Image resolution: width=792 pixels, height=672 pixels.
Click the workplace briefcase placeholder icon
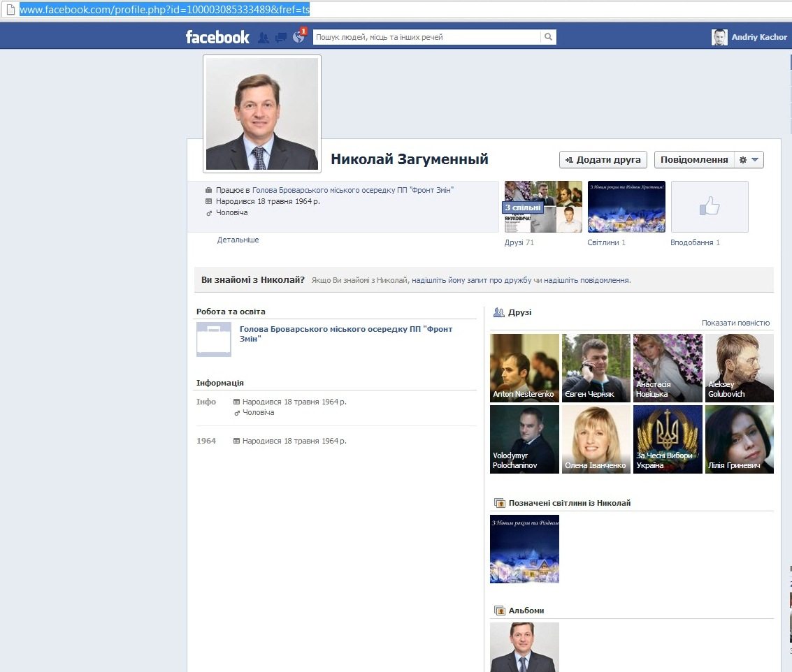click(x=214, y=339)
